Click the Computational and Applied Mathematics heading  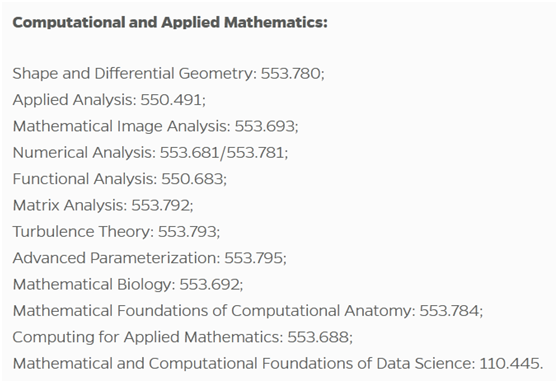170,23
